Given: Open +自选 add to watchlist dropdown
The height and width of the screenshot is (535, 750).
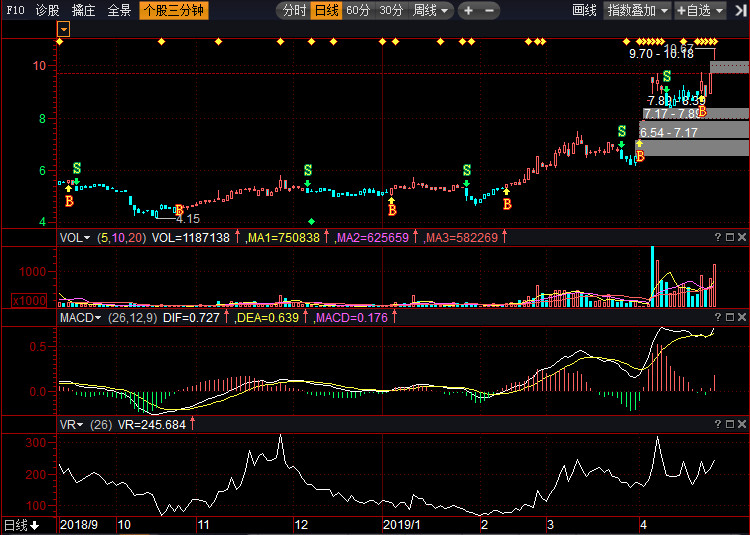Looking at the screenshot, I should [x=700, y=10].
